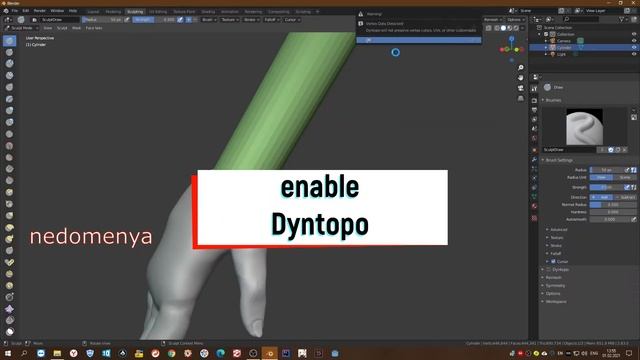Open Render properties tab

[x=534, y=100]
